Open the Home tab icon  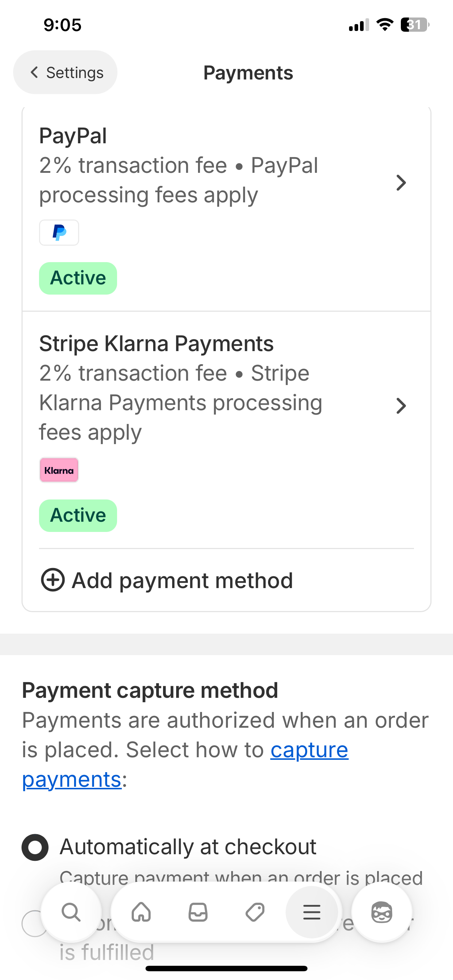(141, 912)
